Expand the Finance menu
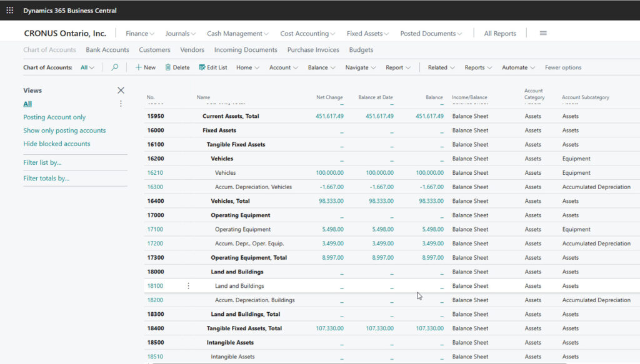 [x=139, y=34]
